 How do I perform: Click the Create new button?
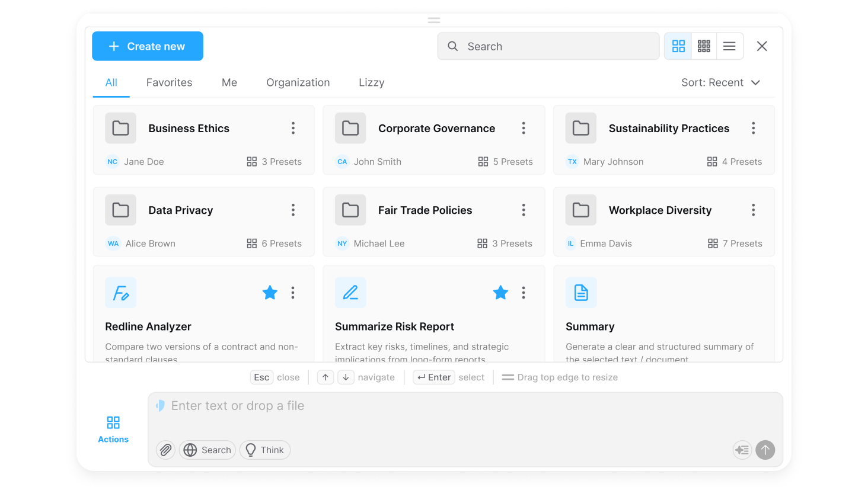coord(148,46)
